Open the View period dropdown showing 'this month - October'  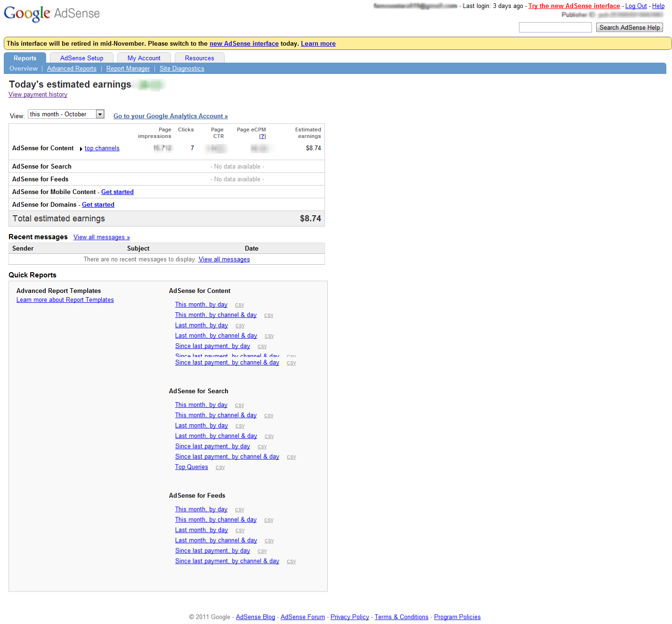coord(66,114)
